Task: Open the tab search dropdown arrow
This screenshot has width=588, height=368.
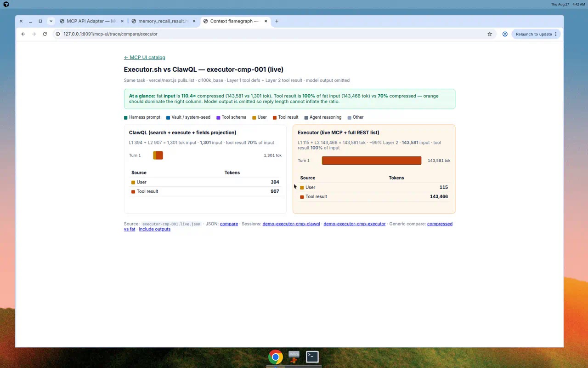Action: click(x=51, y=21)
